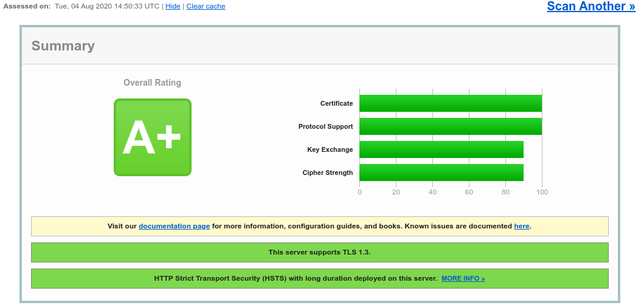
Task: Click the Key Exchange label
Action: [x=330, y=150]
